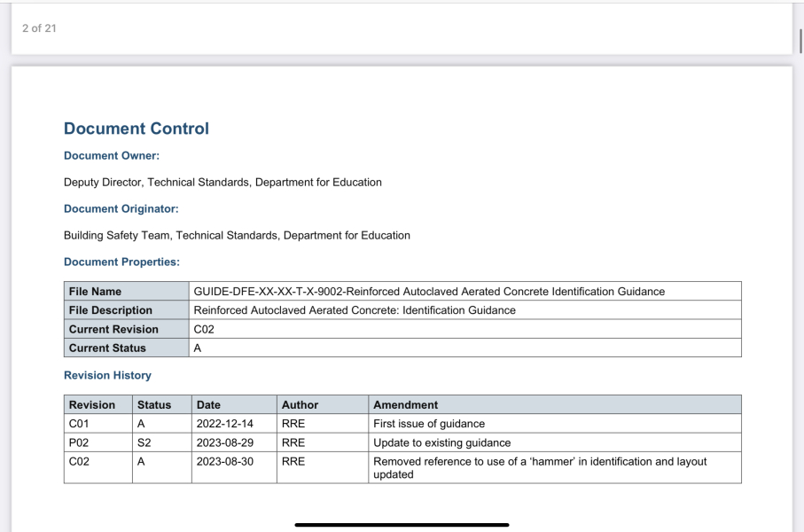
Task: Click the "Author" column header
Action: click(300, 405)
